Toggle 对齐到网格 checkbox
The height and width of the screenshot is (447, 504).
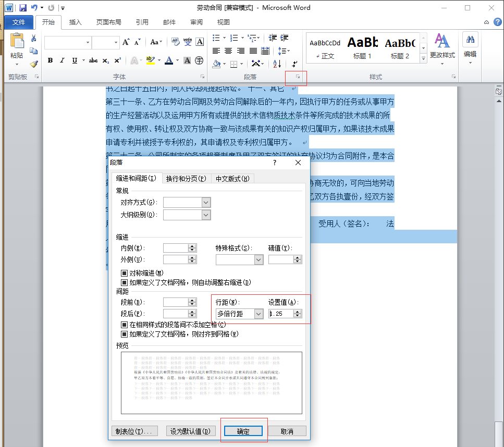[x=124, y=334]
